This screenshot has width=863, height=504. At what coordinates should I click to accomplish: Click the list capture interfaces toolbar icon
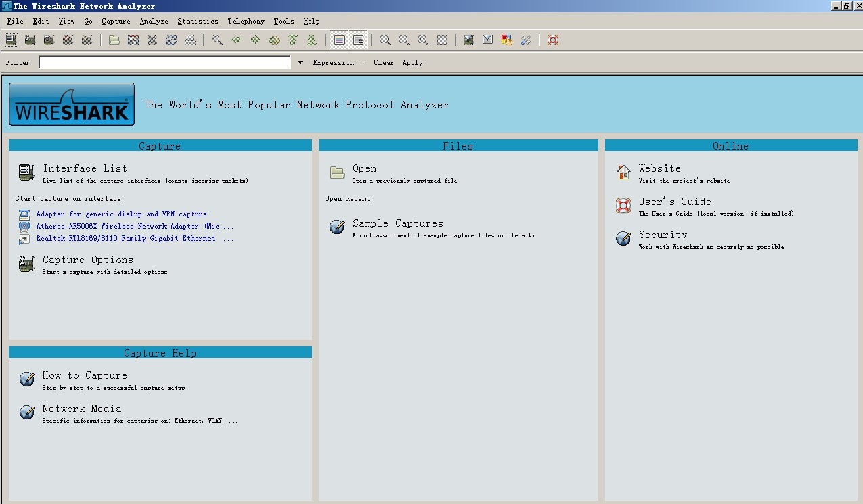(11, 40)
